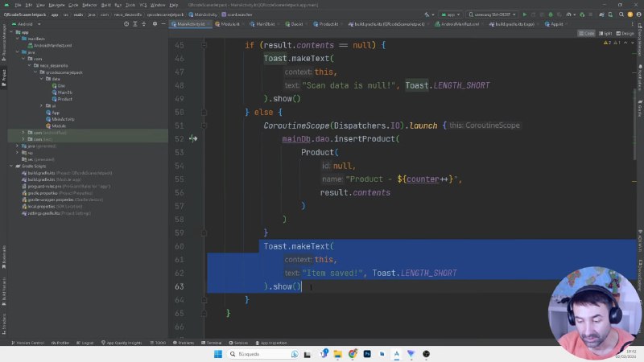Switch editor to Design view mode
Screen dimensions: 644x362
625,33
